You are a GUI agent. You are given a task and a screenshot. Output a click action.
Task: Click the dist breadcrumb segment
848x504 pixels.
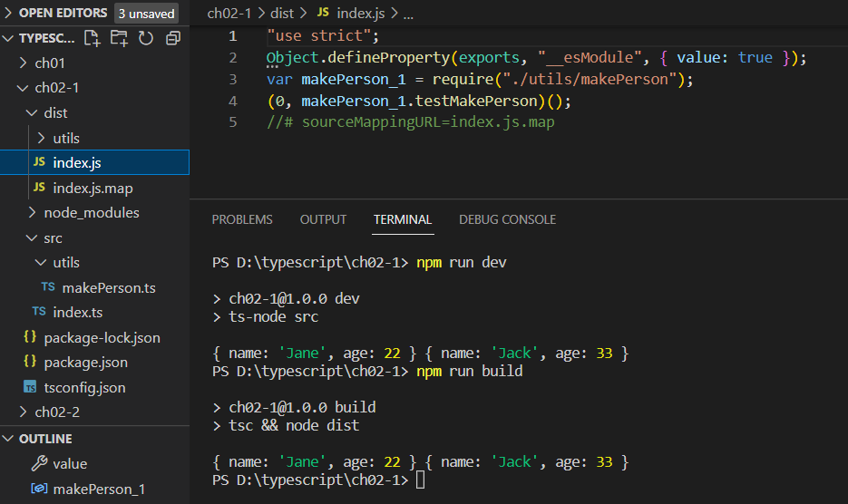(x=282, y=13)
